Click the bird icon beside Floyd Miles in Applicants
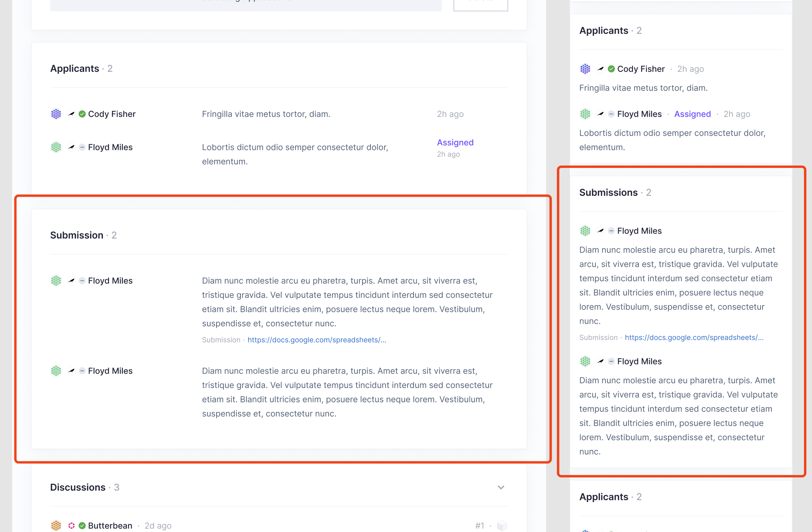 (x=71, y=147)
